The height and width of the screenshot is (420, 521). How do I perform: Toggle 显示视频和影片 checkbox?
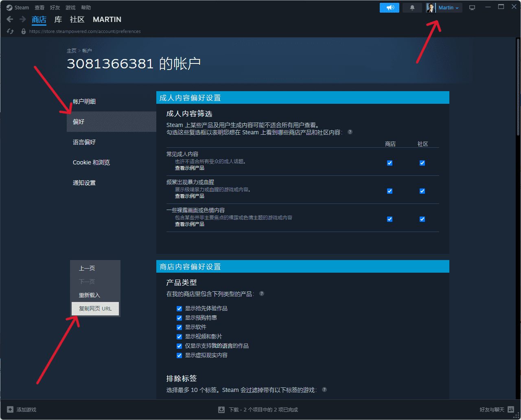[x=179, y=337]
